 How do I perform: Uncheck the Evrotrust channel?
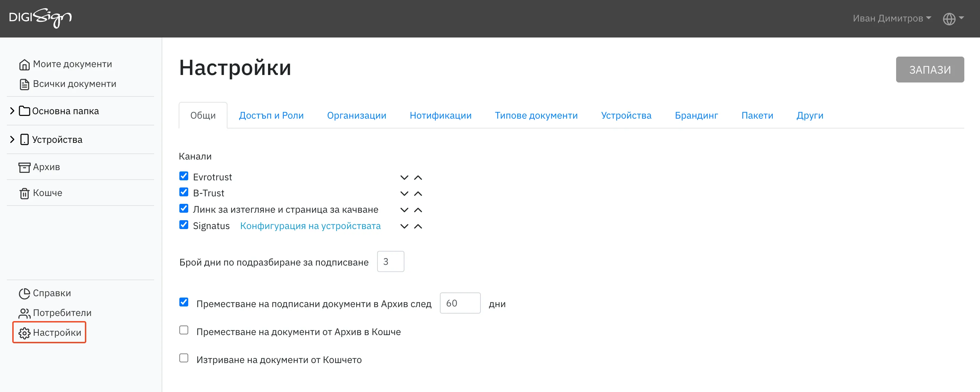pyautogui.click(x=184, y=176)
